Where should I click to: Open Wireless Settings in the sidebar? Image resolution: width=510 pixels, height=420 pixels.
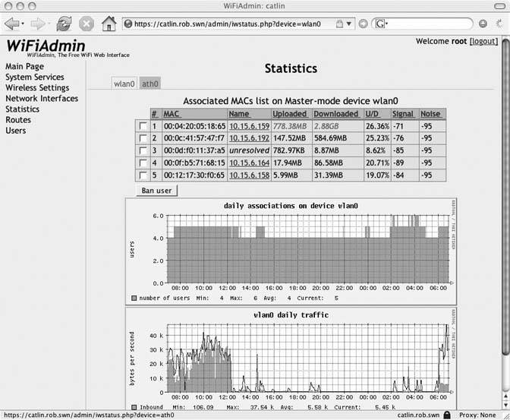click(x=36, y=88)
